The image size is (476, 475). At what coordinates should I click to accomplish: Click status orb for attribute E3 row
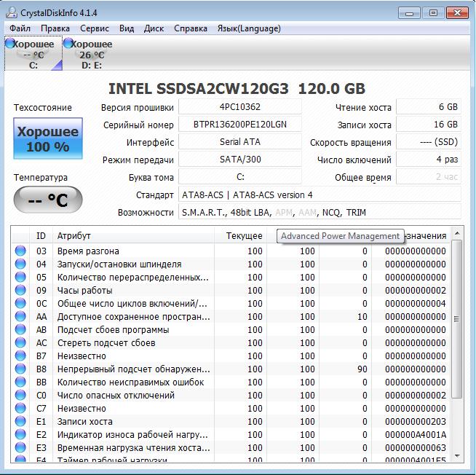[x=20, y=447]
